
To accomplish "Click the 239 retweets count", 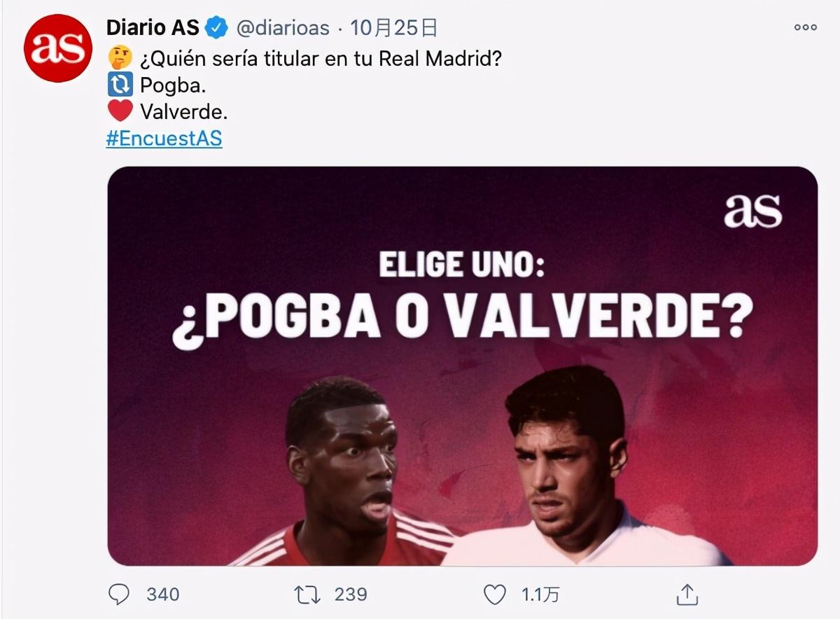I will pyautogui.click(x=351, y=594).
